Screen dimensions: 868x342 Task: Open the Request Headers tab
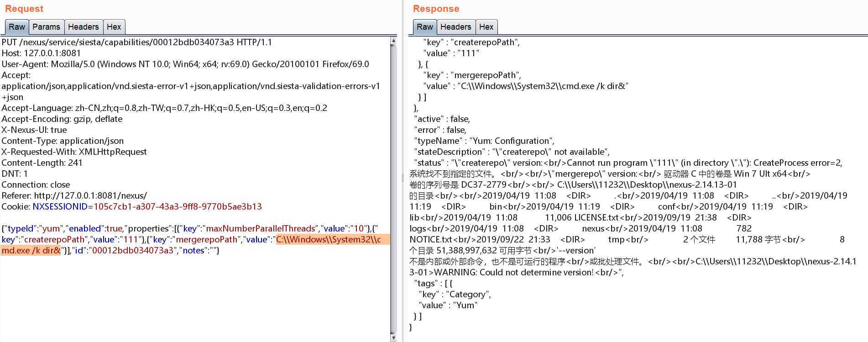[84, 27]
